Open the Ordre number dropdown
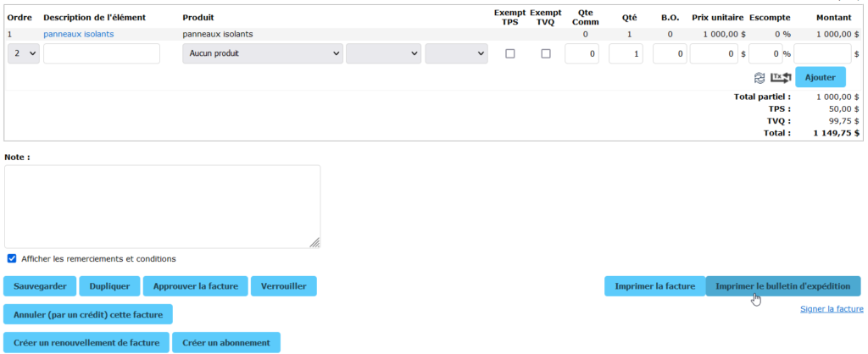Viewport: 868px width, 354px height. coord(23,53)
